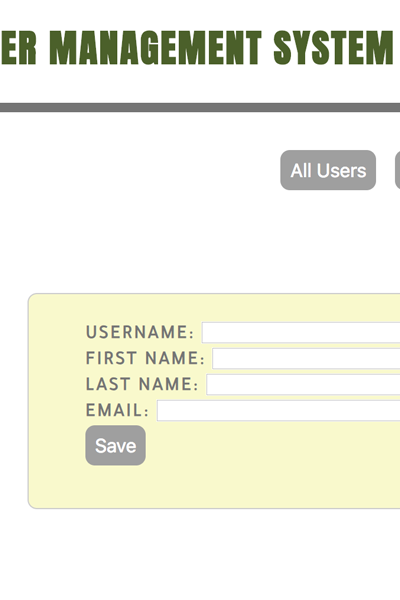Click the FIRST NAME label
The width and height of the screenshot is (400, 600).
145,358
